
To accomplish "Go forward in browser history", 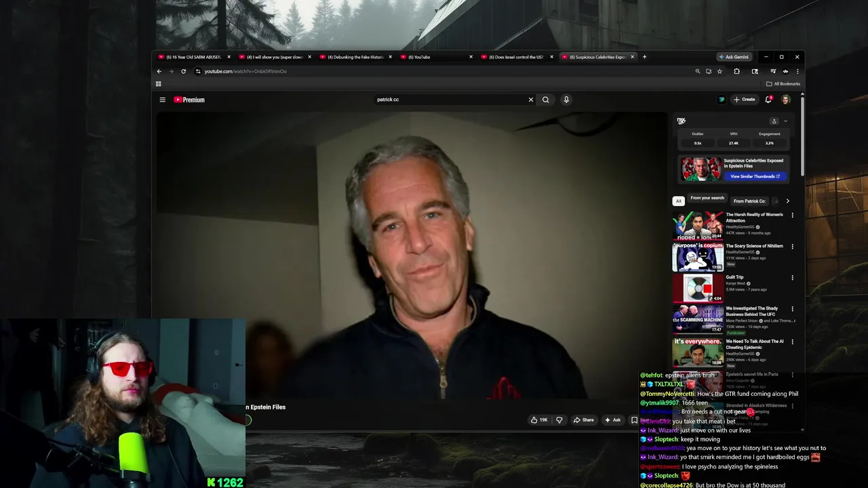I will pos(171,71).
